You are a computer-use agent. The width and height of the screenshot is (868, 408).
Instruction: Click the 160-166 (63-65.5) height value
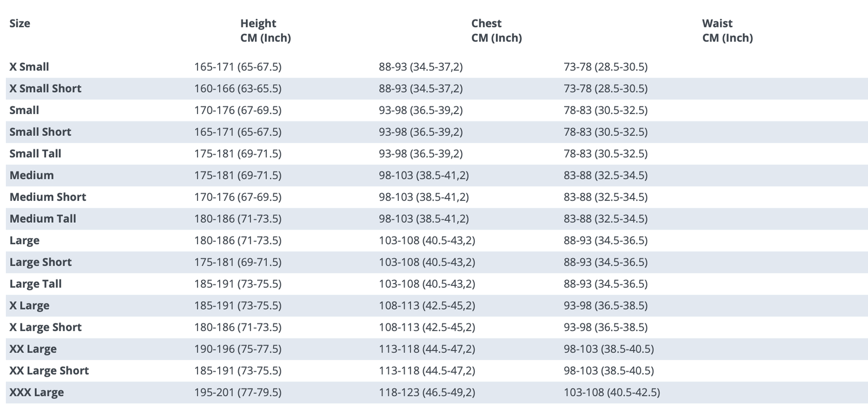coord(238,88)
